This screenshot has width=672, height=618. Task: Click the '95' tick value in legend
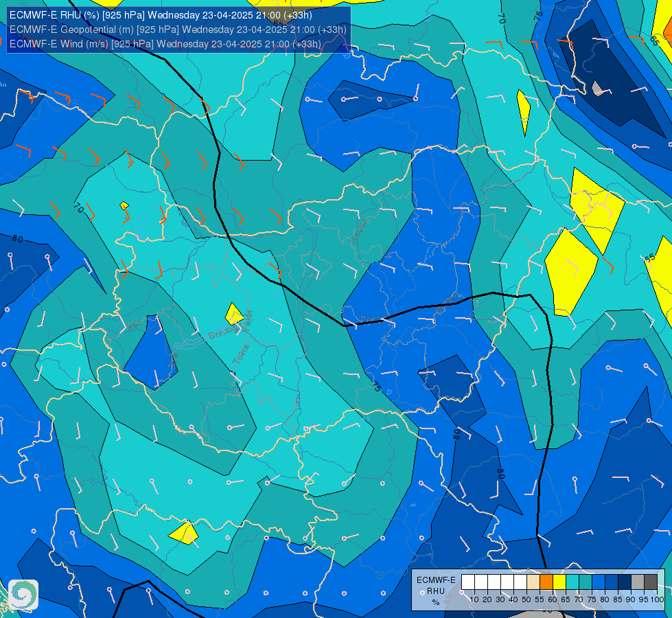coord(643,599)
